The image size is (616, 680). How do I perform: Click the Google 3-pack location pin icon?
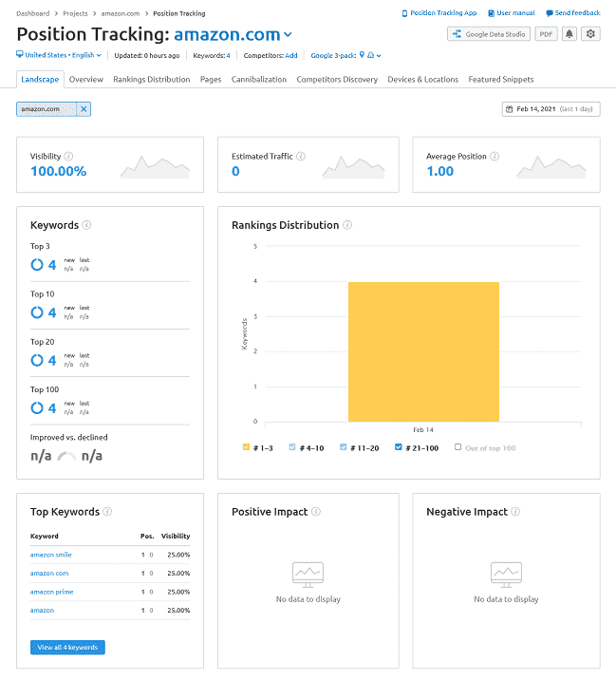point(362,55)
